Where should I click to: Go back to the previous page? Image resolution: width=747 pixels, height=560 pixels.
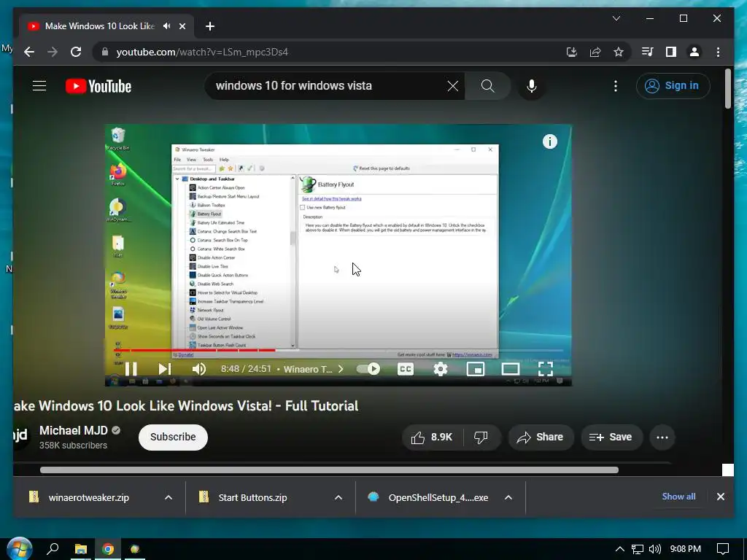[x=29, y=52]
